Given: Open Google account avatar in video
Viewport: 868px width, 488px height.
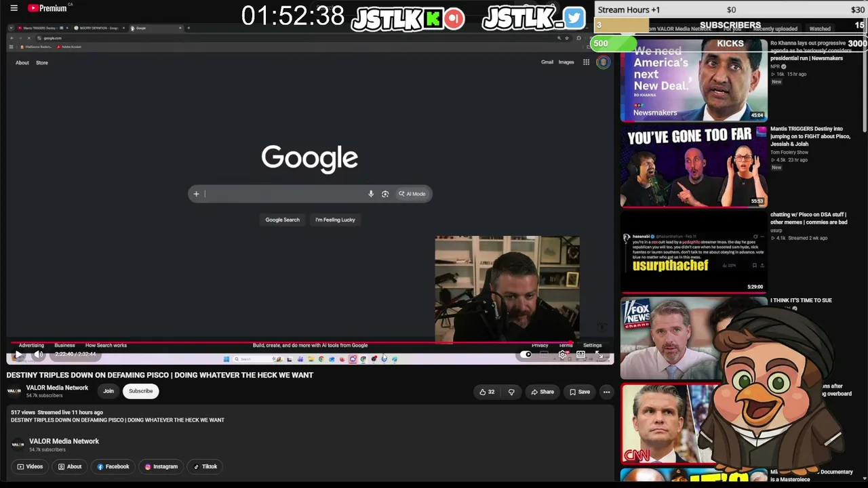Looking at the screenshot, I should 603,62.
